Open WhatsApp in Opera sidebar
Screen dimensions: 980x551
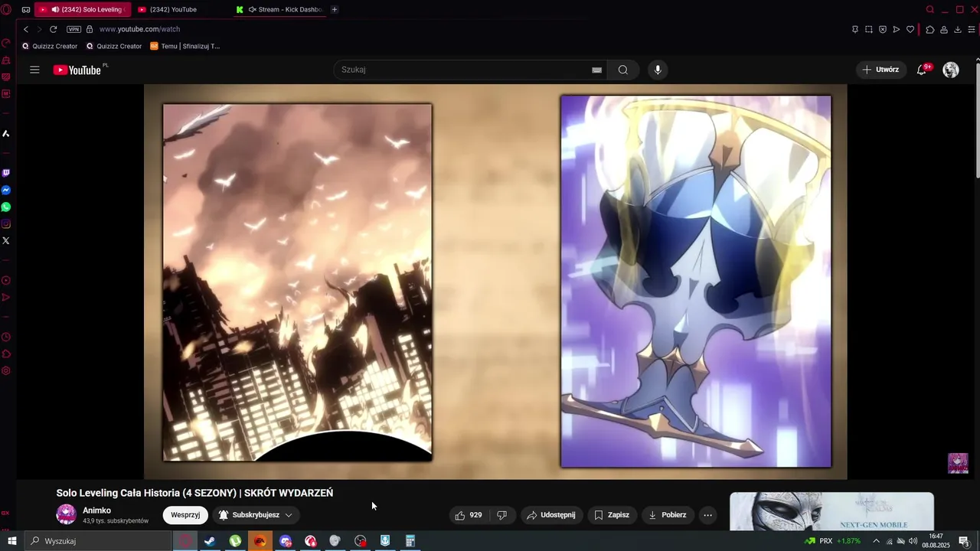6,207
